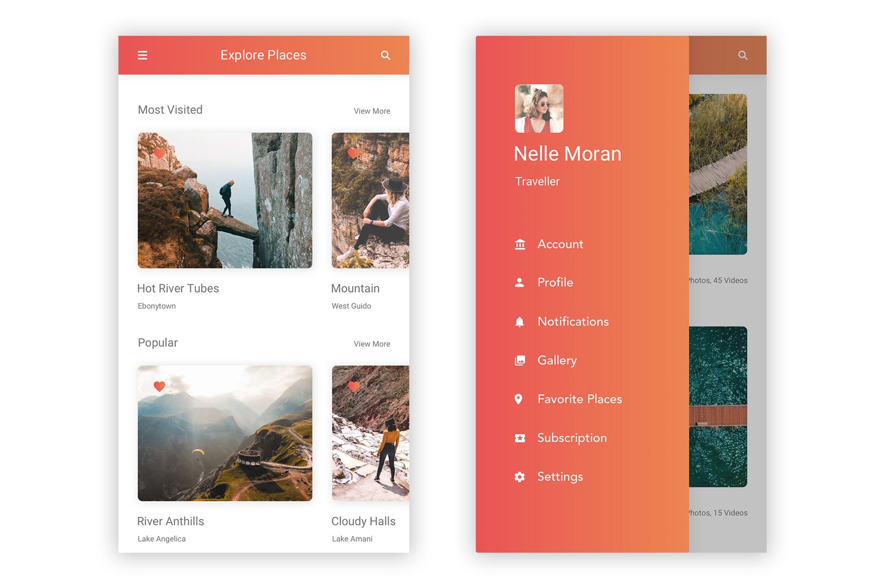This screenshot has width=883, height=588.
Task: Expand Most Visited with View More
Action: pos(372,111)
